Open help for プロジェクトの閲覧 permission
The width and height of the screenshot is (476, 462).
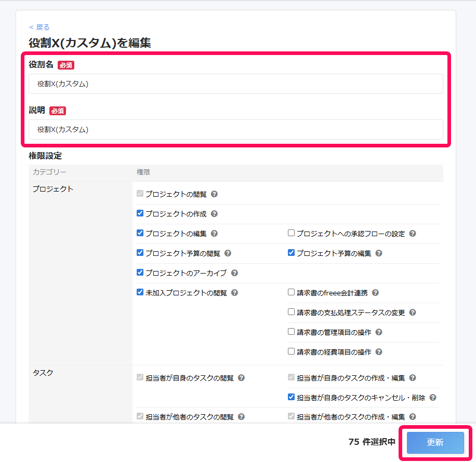tap(213, 194)
